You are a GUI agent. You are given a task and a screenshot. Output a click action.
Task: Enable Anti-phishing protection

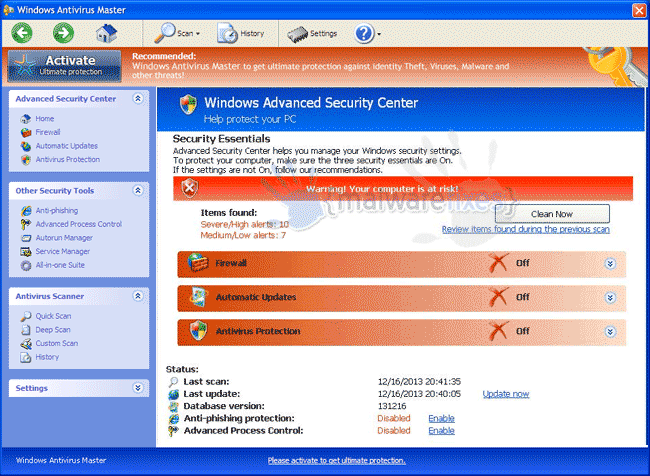(x=441, y=418)
